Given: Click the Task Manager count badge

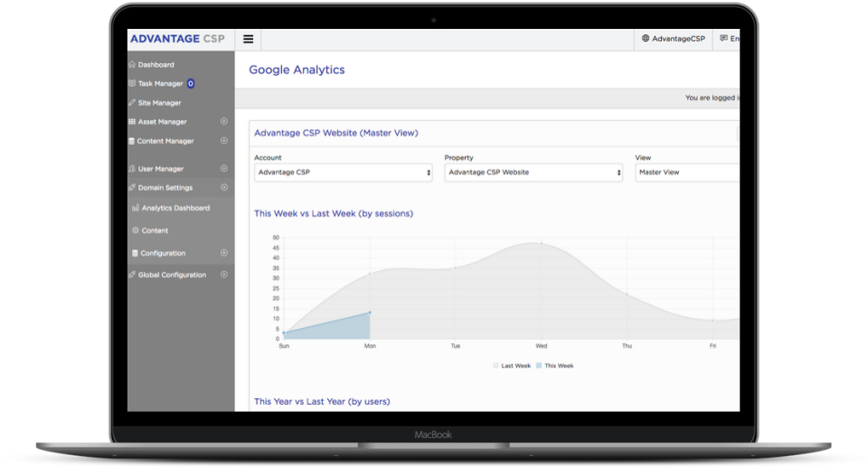Looking at the screenshot, I should click(x=191, y=83).
